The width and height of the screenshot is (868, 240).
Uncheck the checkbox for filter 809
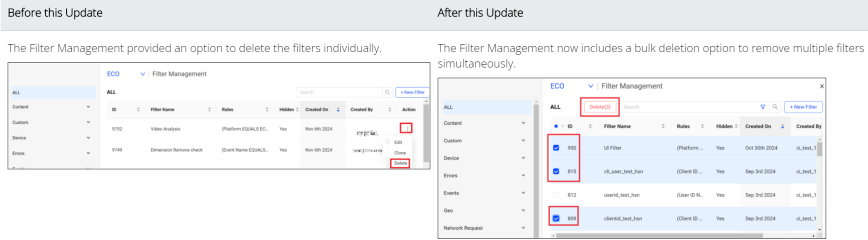point(556,219)
